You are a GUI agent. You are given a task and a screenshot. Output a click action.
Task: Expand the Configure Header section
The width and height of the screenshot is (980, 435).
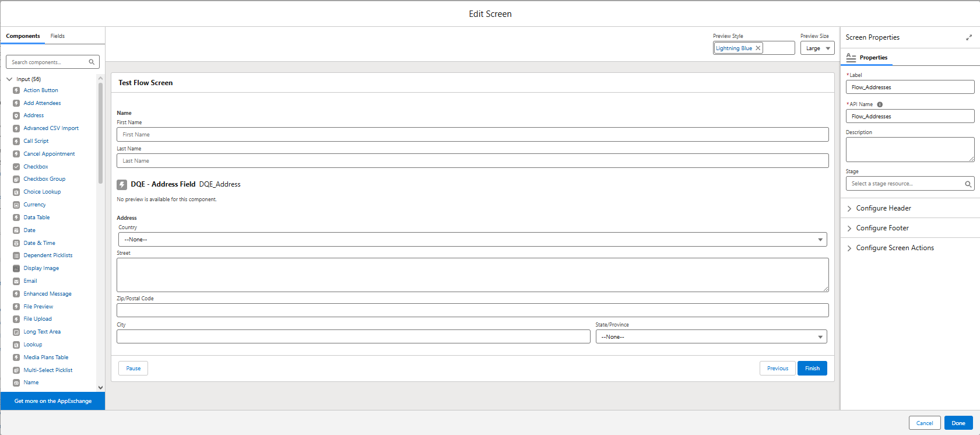coord(883,208)
